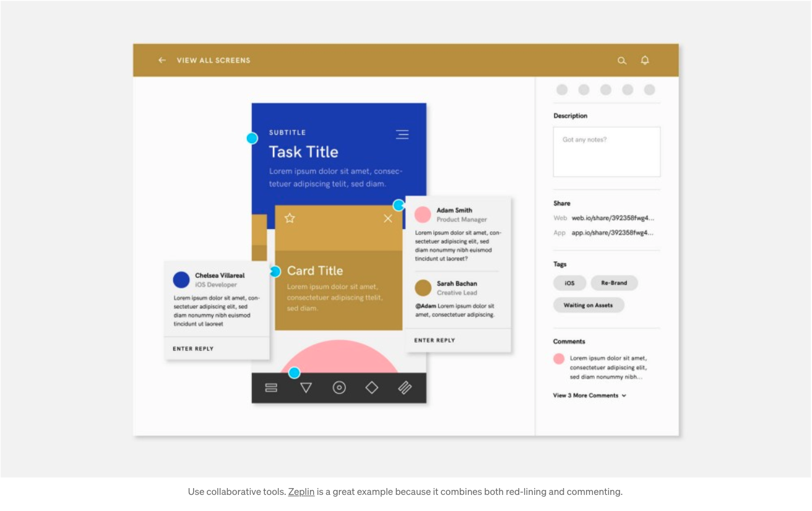
Task: Tap the downward triangle icon in bottom nav
Action: click(x=306, y=388)
